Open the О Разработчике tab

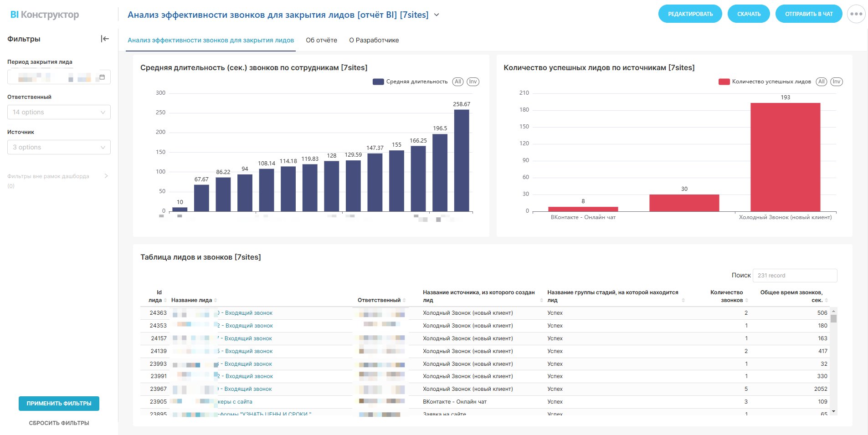374,40
